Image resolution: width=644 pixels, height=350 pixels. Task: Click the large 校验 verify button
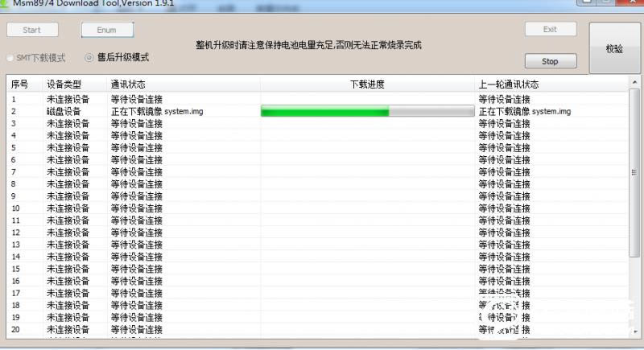tap(614, 48)
